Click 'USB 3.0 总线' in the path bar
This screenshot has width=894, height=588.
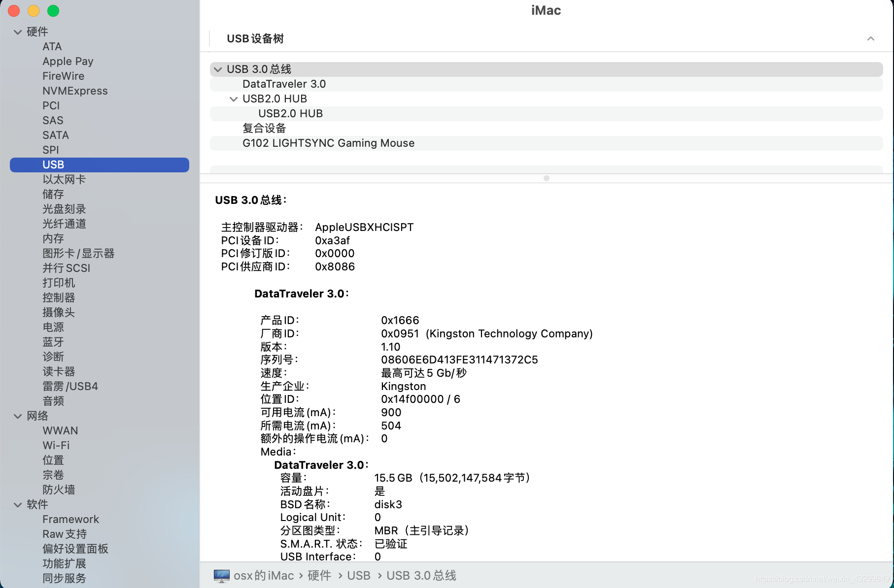pos(421,576)
